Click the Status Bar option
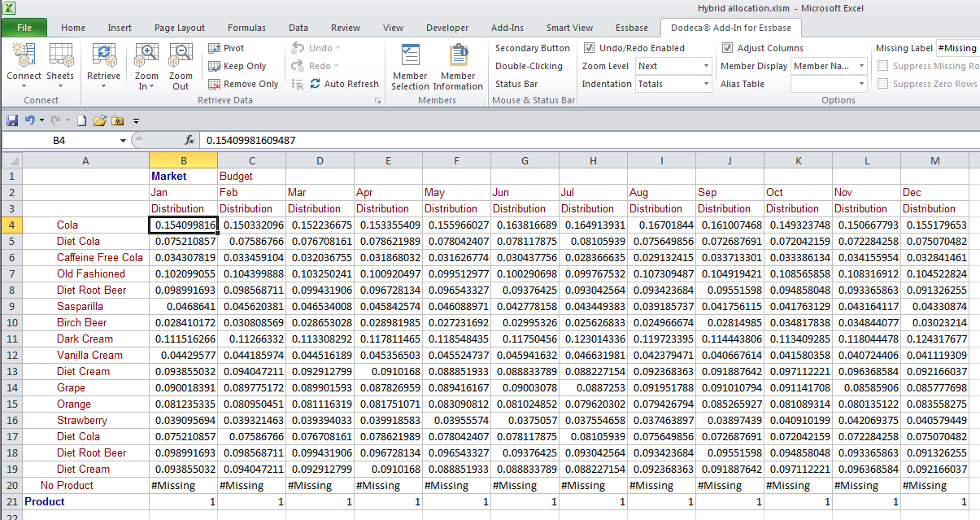 pos(516,84)
